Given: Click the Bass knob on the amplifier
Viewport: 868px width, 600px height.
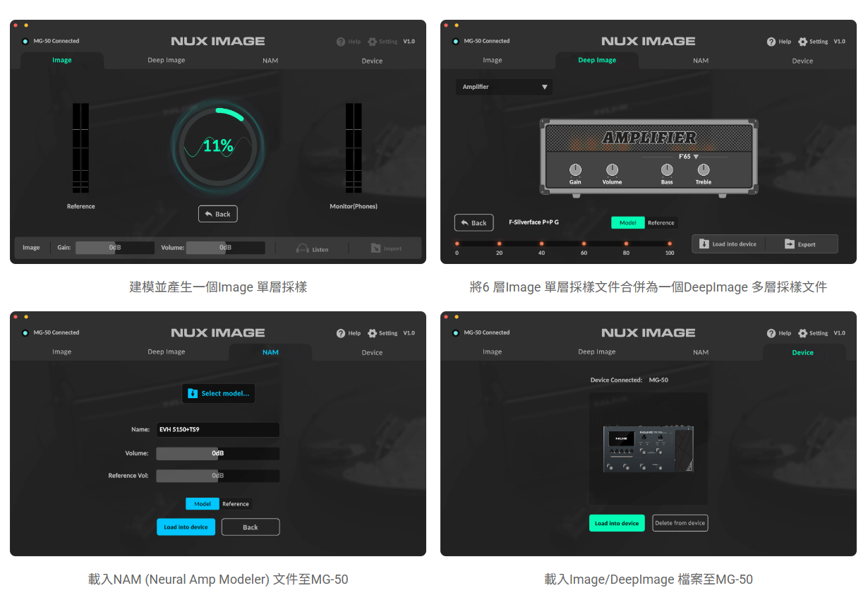Looking at the screenshot, I should pos(667,170).
